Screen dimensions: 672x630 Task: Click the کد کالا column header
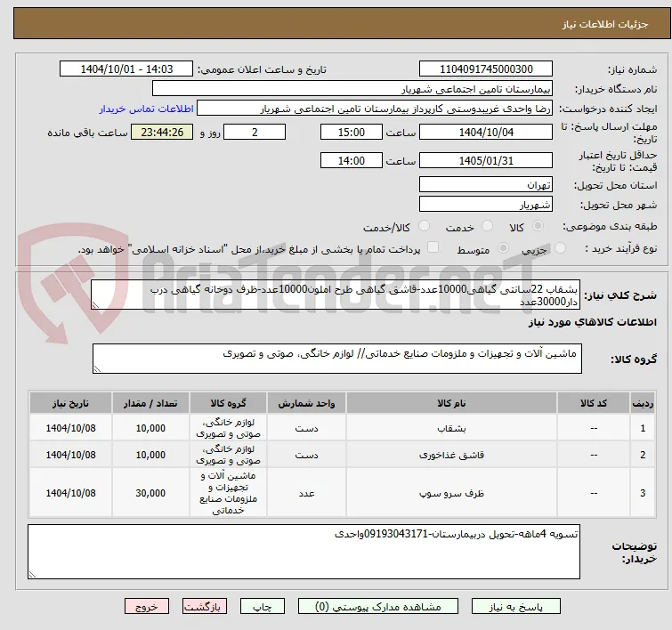coord(594,403)
